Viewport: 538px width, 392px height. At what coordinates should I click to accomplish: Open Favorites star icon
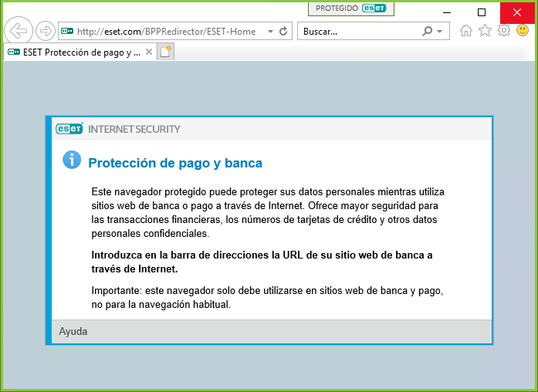(x=485, y=31)
